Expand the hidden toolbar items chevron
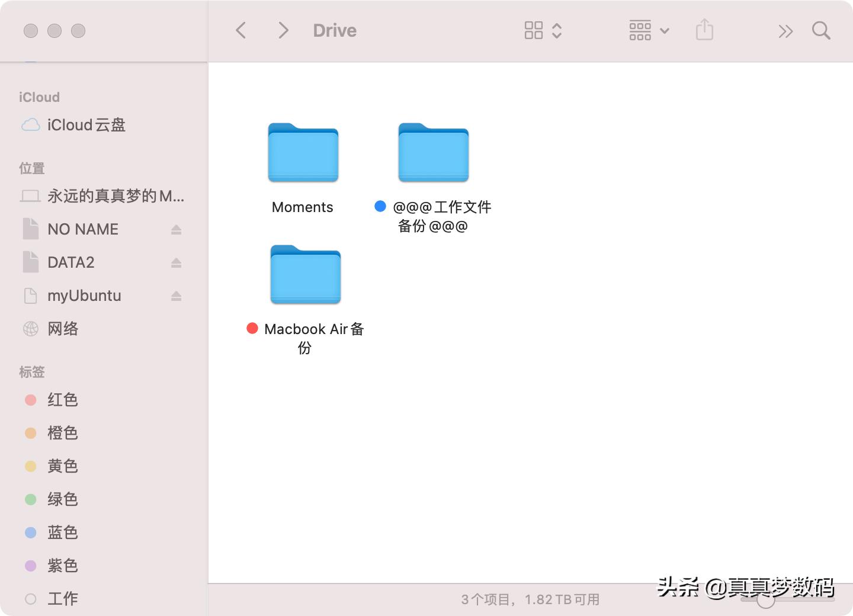 pyautogui.click(x=785, y=30)
